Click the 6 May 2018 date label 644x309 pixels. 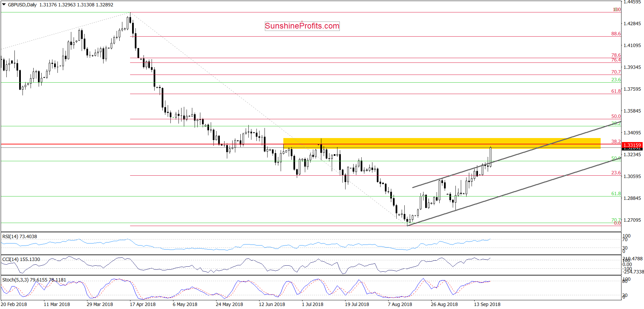tap(185, 304)
